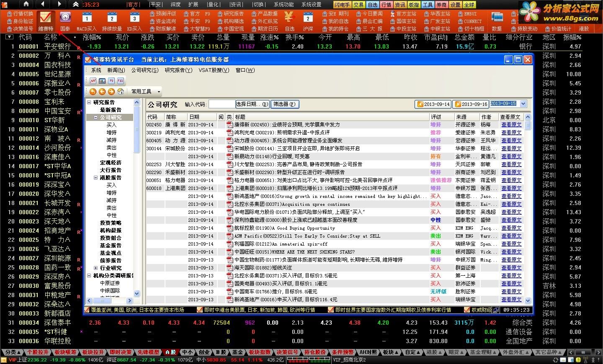
Task: Open PDF icon for 康得新(002450) report
Action: (230, 125)
